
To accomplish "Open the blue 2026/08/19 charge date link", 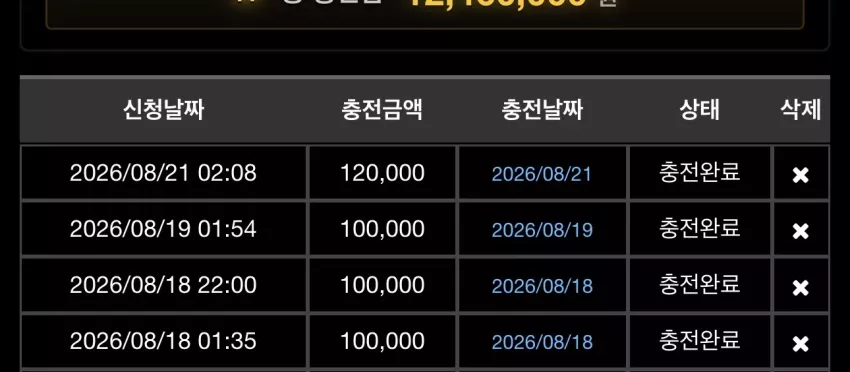I will pos(542,230).
